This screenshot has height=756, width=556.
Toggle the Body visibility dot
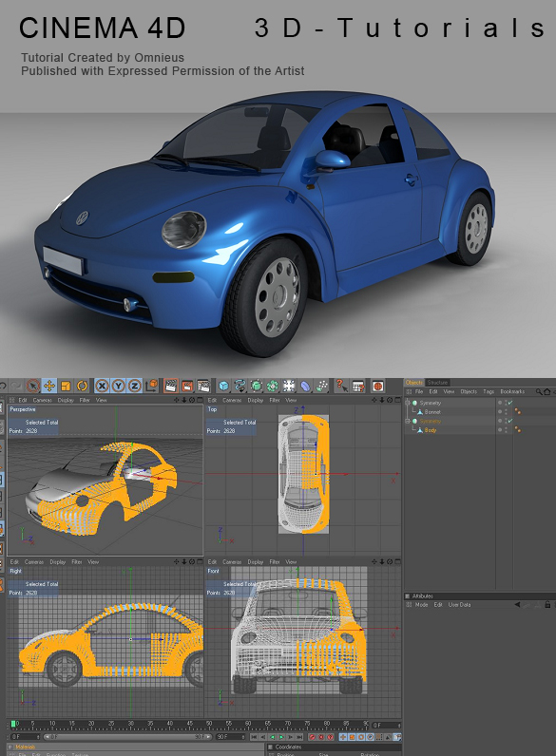tap(500, 429)
